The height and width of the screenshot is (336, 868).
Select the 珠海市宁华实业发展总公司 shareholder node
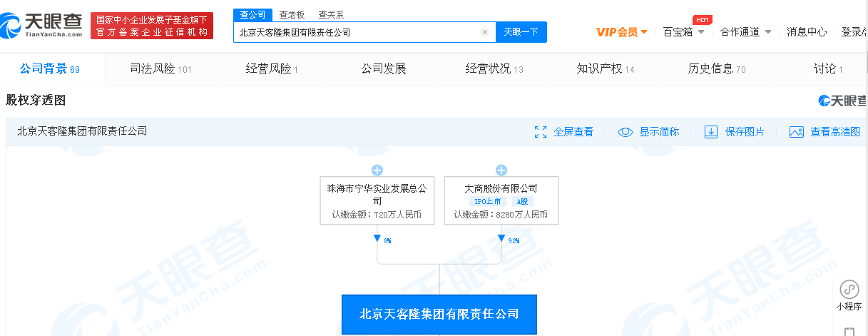point(377,201)
